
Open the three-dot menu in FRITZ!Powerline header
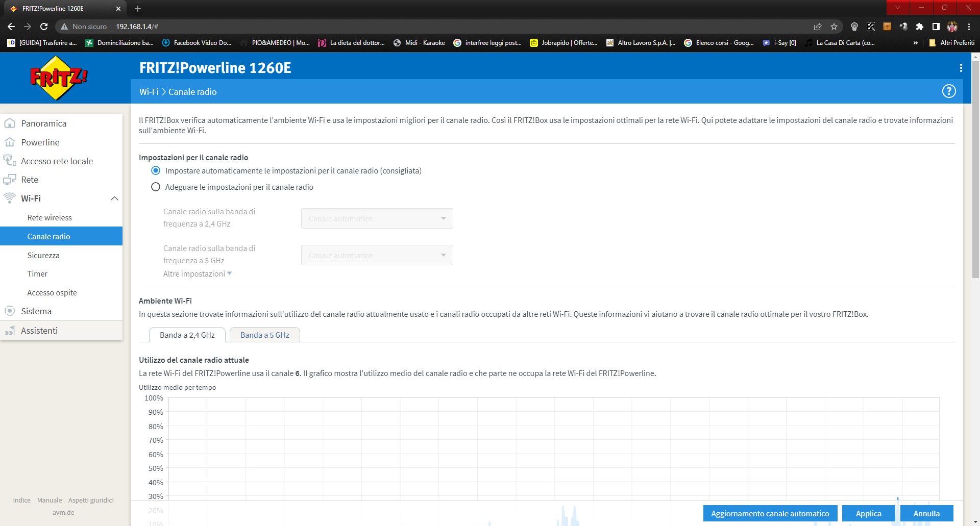pos(961,68)
